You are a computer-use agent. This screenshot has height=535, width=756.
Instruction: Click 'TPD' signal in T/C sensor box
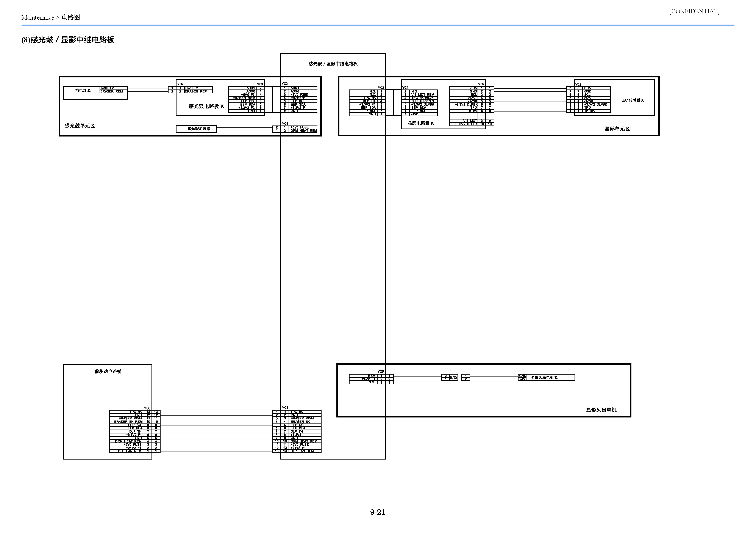(x=587, y=107)
